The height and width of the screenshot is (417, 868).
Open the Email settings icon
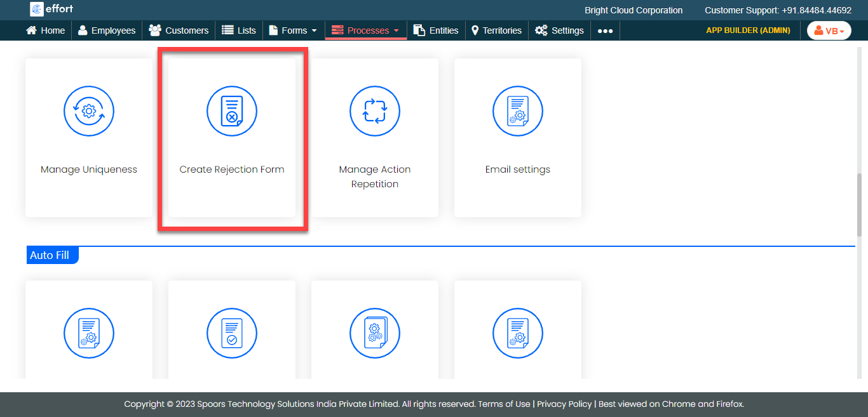coord(518,112)
